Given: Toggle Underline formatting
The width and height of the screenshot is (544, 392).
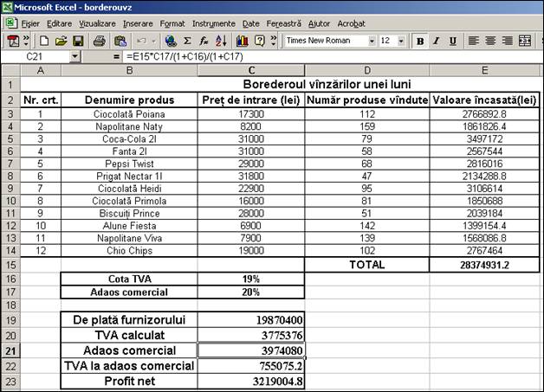Looking at the screenshot, I should [x=452, y=41].
